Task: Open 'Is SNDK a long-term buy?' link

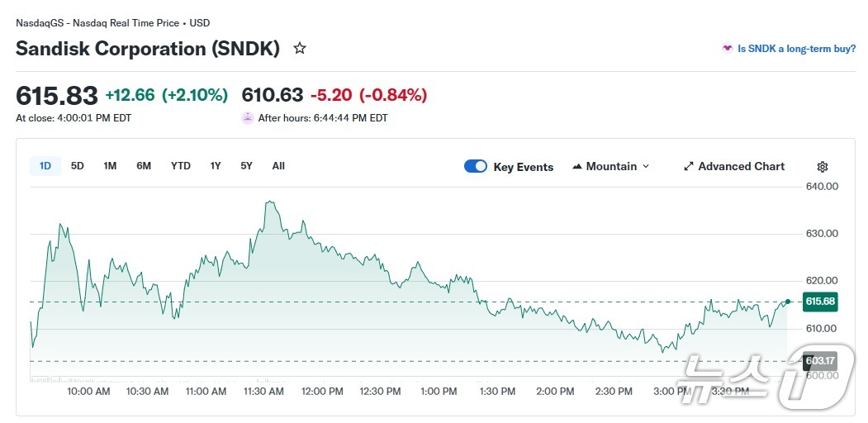Action: 796,49
